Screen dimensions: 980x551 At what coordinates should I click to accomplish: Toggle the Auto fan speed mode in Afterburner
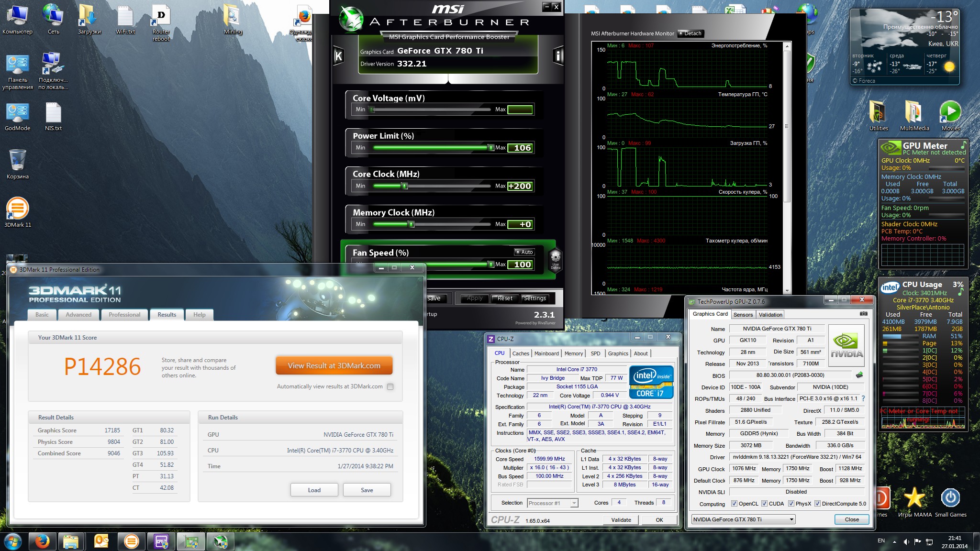[x=524, y=252]
